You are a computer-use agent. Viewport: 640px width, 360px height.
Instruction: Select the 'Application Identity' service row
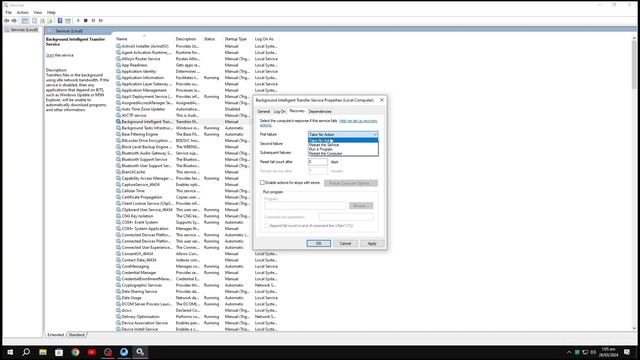point(197,71)
